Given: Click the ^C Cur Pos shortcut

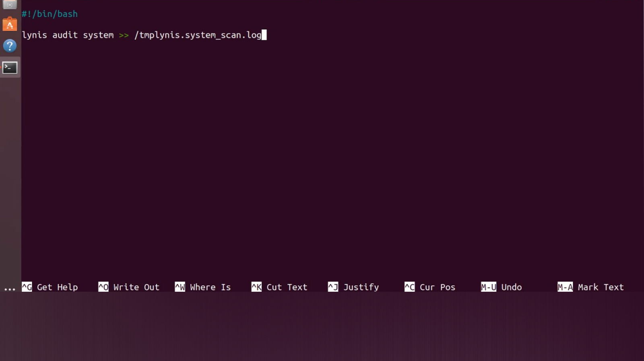Looking at the screenshot, I should (430, 287).
